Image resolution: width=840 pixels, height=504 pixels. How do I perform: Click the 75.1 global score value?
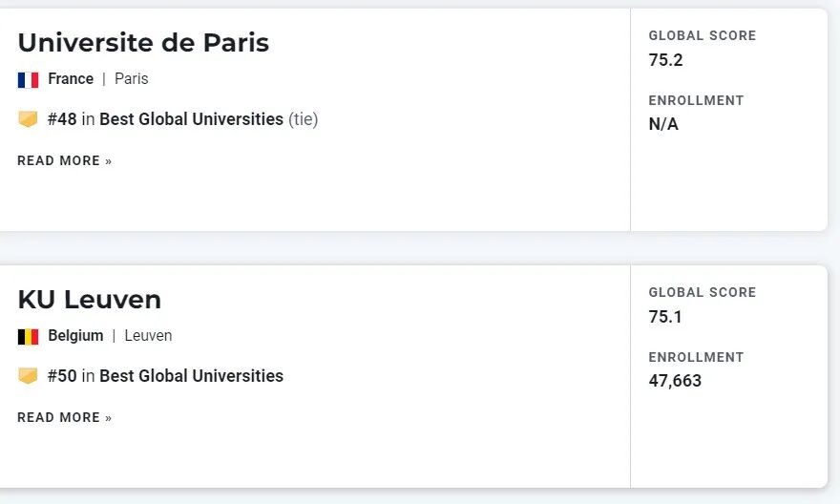point(666,317)
